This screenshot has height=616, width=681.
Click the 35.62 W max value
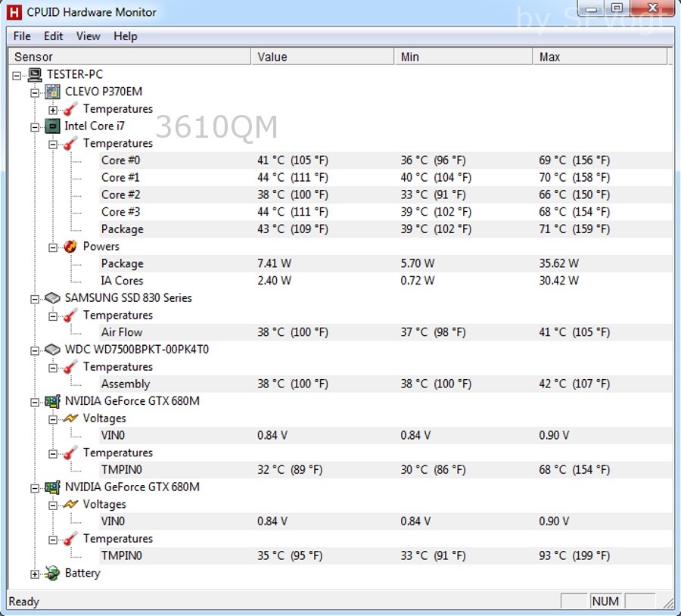[x=559, y=263]
